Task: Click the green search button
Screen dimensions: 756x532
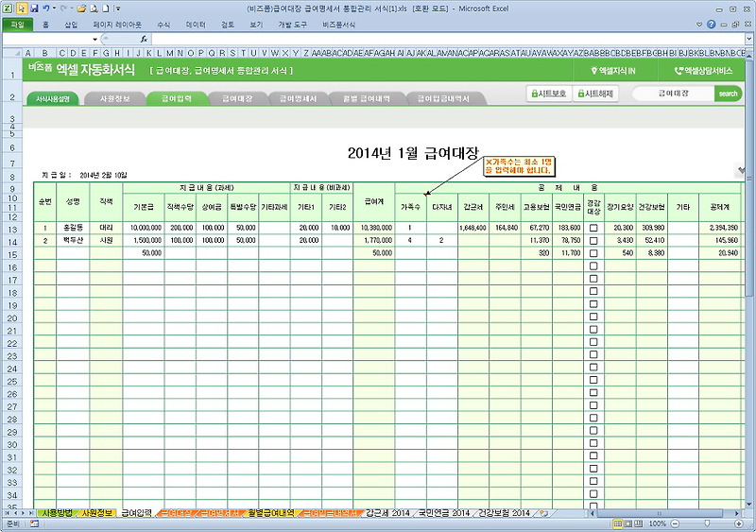Action: click(728, 94)
